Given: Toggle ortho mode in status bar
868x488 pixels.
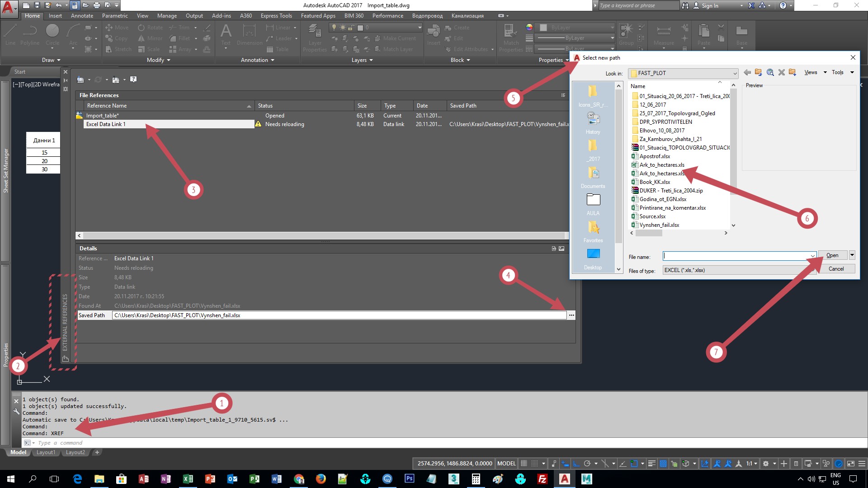Looking at the screenshot, I should click(576, 464).
